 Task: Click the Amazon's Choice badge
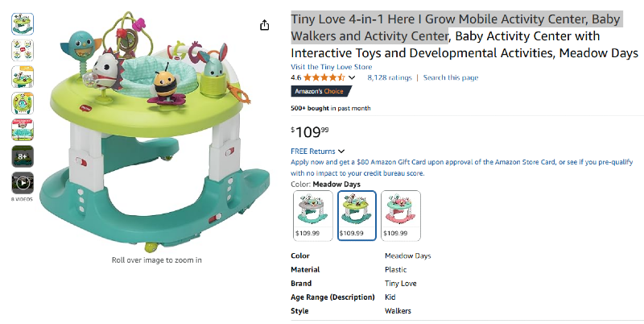pyautogui.click(x=316, y=91)
